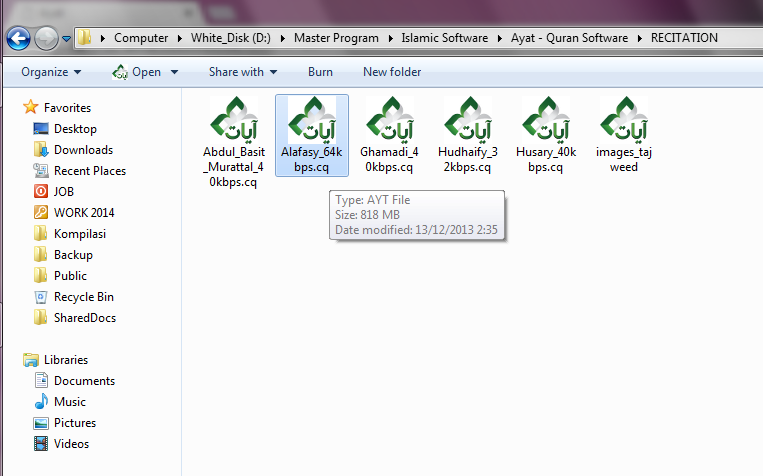Jump to Islamic Software breadcrumb
Screen dimensions: 763x476
[444, 38]
